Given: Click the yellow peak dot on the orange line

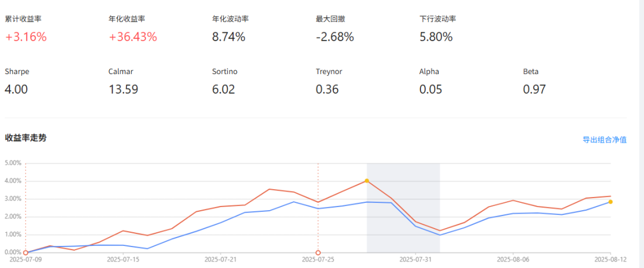Looking at the screenshot, I should (x=367, y=180).
